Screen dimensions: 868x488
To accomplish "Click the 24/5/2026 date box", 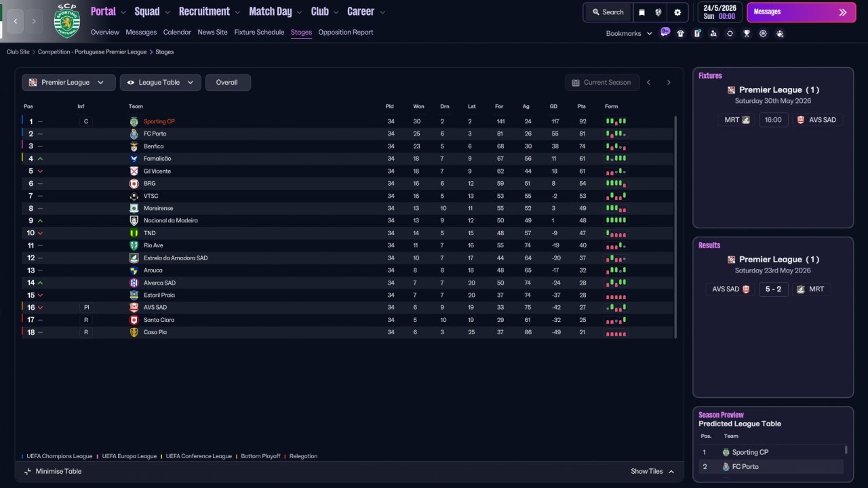I will [x=719, y=12].
